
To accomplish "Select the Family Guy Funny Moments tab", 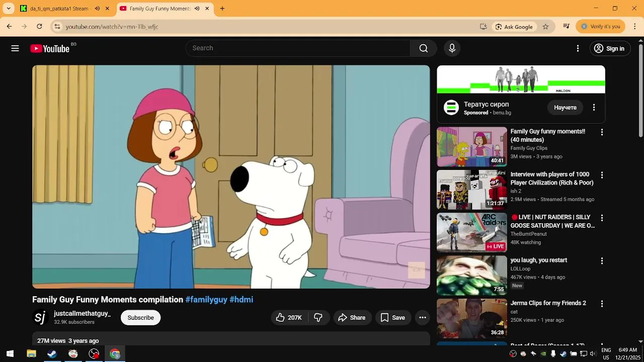I will pyautogui.click(x=159, y=9).
